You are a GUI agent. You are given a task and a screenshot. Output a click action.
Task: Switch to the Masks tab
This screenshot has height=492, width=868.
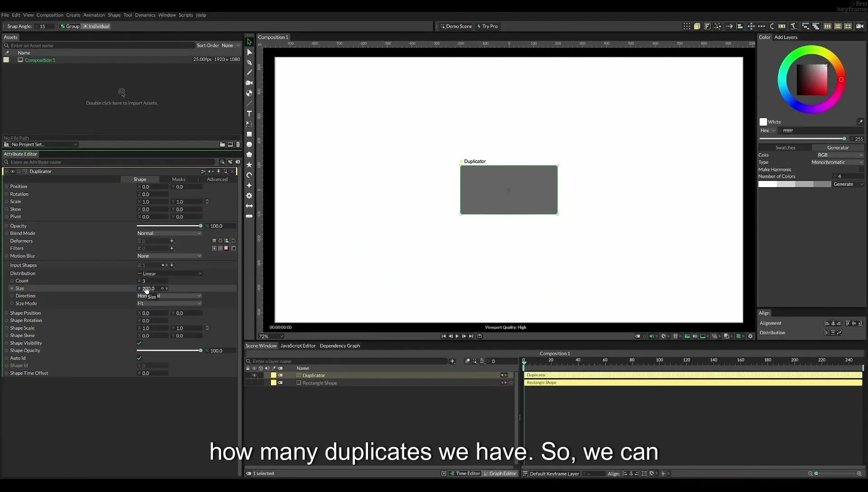pos(179,180)
